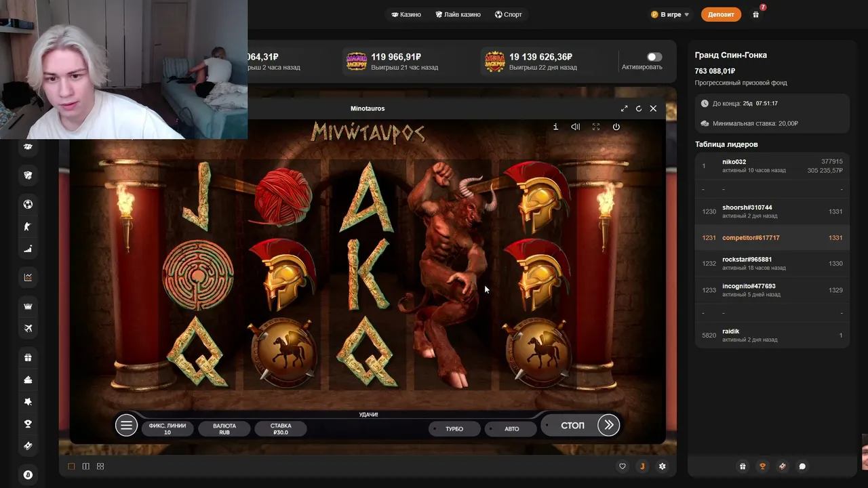The image size is (868, 488).
Task: Click the power icon in the slot game
Action: (x=616, y=127)
